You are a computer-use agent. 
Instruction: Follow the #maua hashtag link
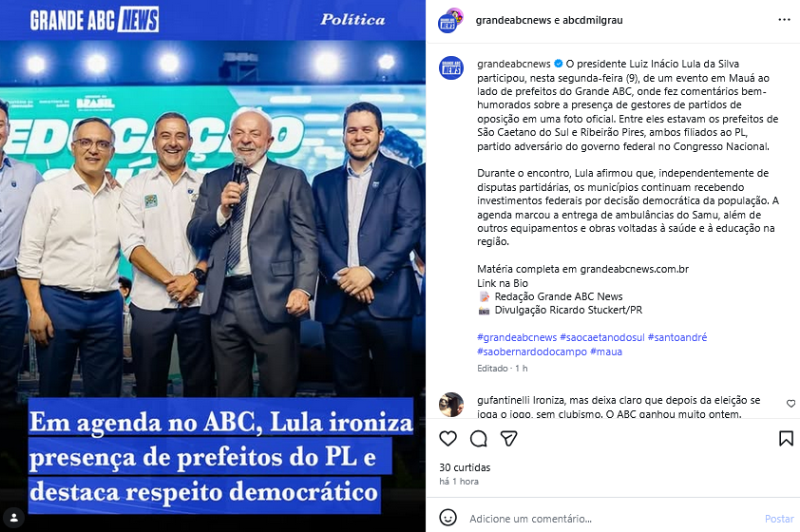606,351
